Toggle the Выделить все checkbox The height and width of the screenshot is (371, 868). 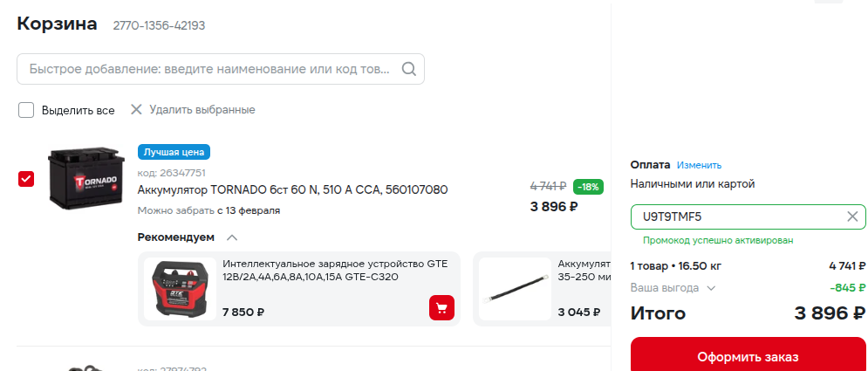click(26, 110)
